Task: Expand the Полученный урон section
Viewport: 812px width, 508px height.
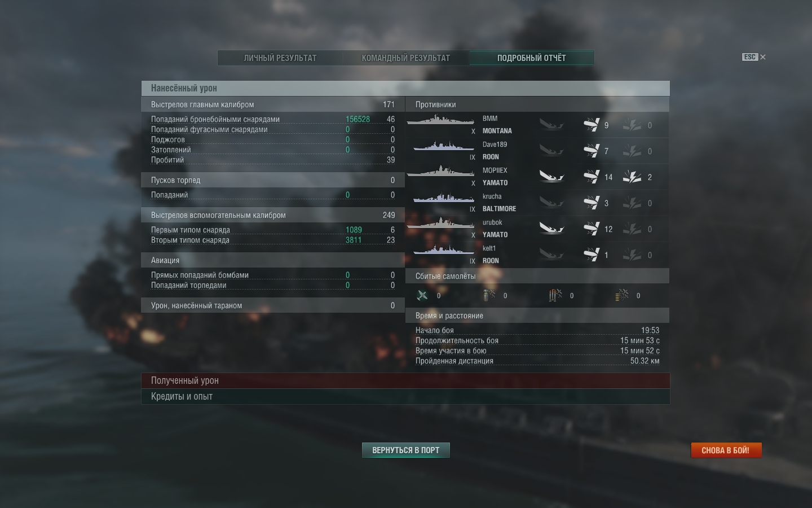Action: click(405, 380)
